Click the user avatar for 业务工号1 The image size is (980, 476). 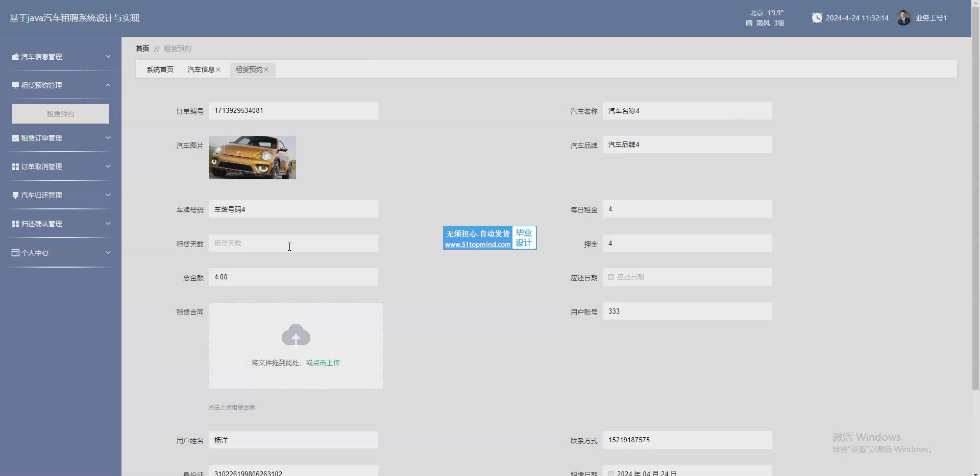click(904, 18)
